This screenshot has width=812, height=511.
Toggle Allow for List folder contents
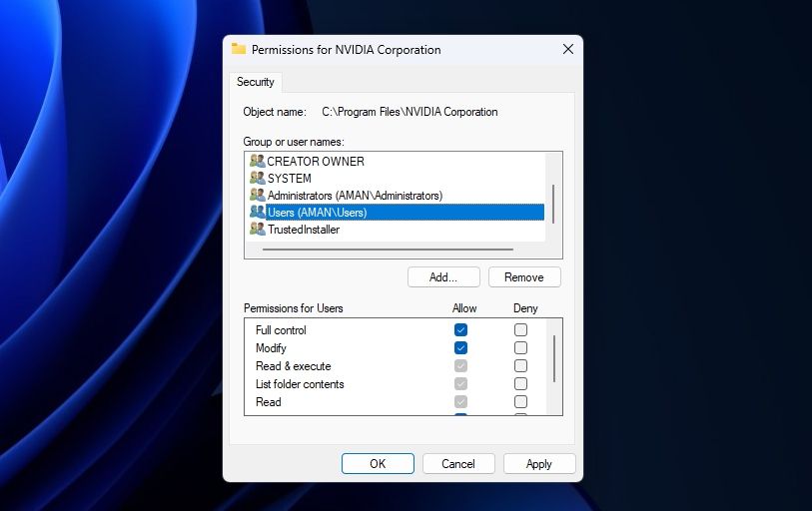click(460, 383)
